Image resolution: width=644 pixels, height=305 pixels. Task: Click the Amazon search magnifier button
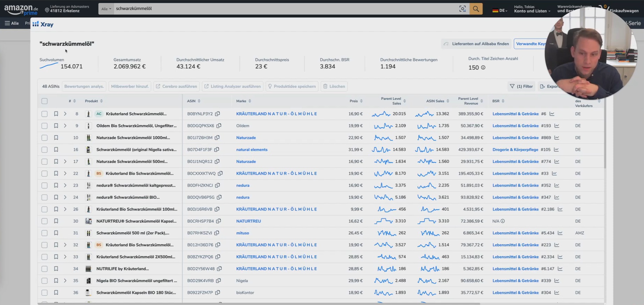click(476, 9)
